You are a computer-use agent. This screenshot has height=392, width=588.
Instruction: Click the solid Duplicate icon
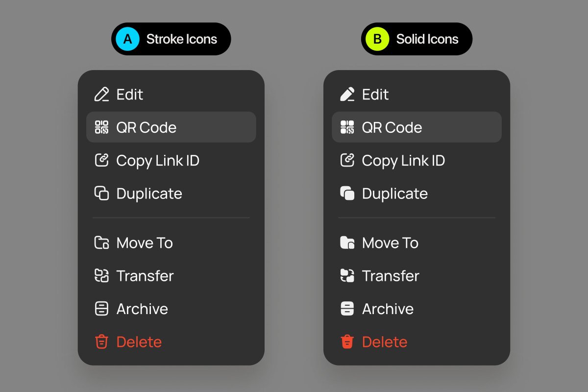347,194
